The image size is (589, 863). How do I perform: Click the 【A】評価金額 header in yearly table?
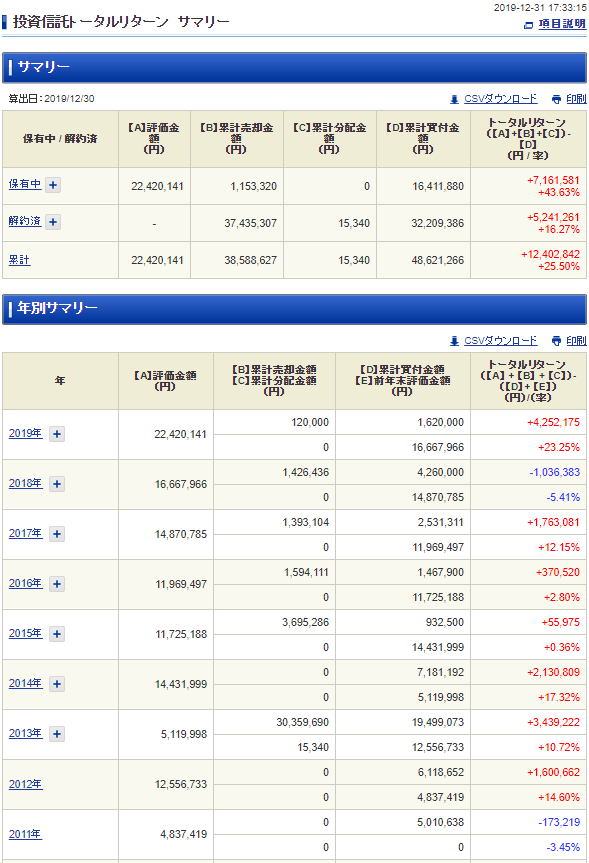coord(166,381)
